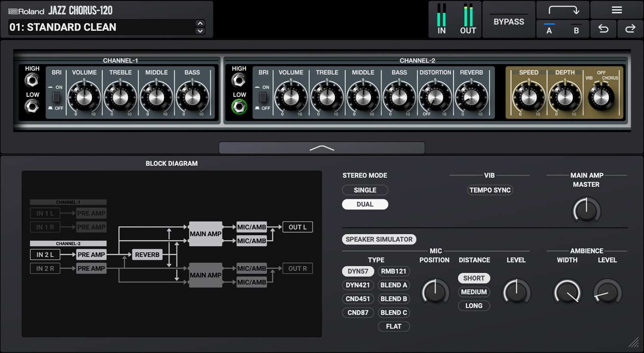Click the preset up stepper arrow

pos(200,24)
